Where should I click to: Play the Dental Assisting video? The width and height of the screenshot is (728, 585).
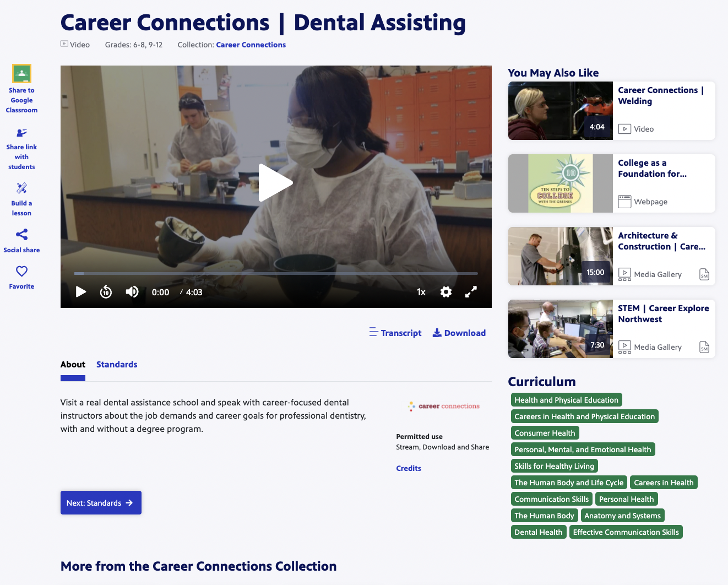pos(276,182)
